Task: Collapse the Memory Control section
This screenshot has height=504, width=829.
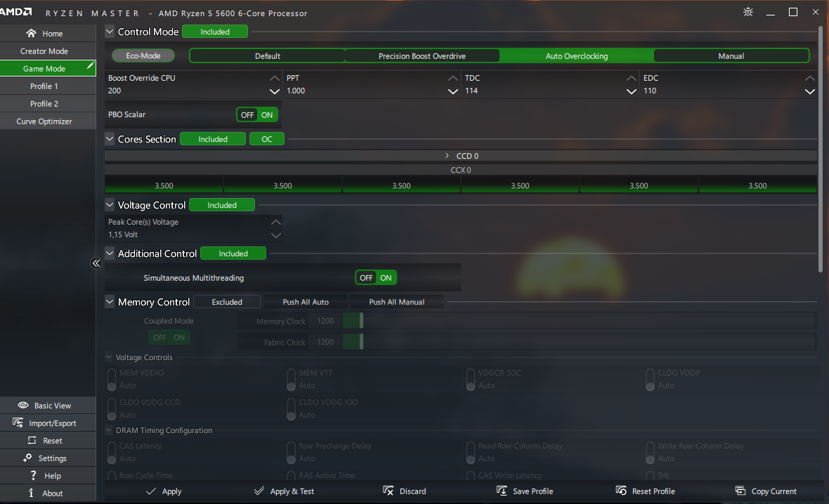Action: pos(110,302)
